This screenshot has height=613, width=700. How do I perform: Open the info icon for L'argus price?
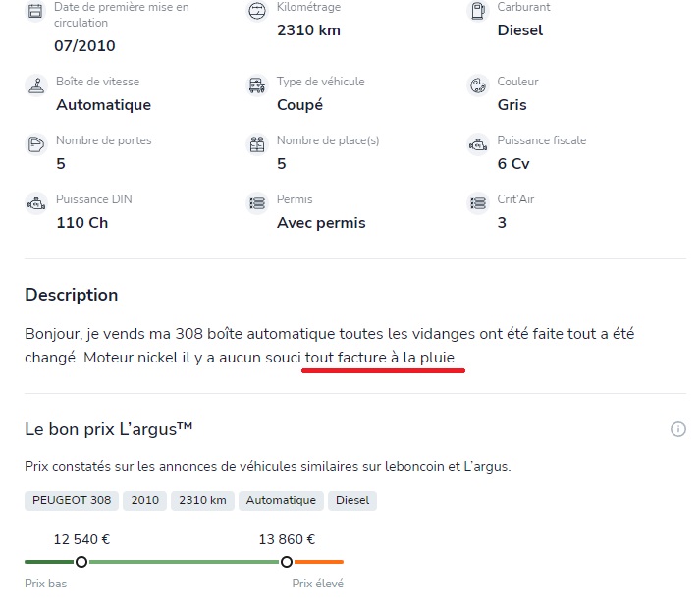(x=677, y=429)
